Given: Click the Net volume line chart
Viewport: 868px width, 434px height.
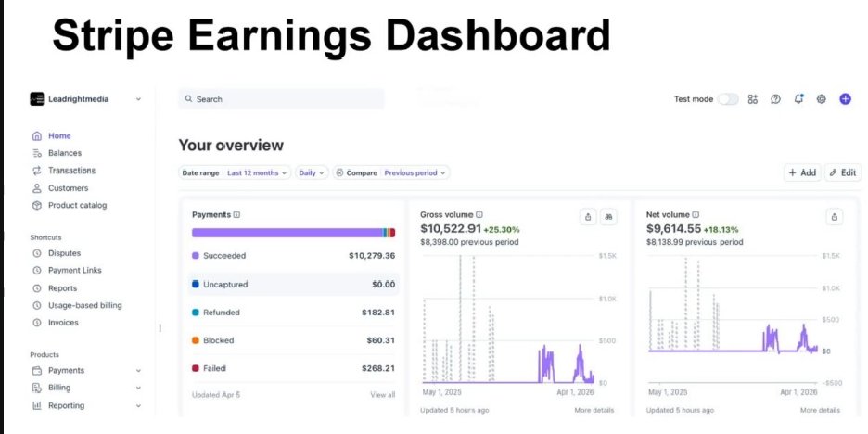Looking at the screenshot, I should pos(733,319).
